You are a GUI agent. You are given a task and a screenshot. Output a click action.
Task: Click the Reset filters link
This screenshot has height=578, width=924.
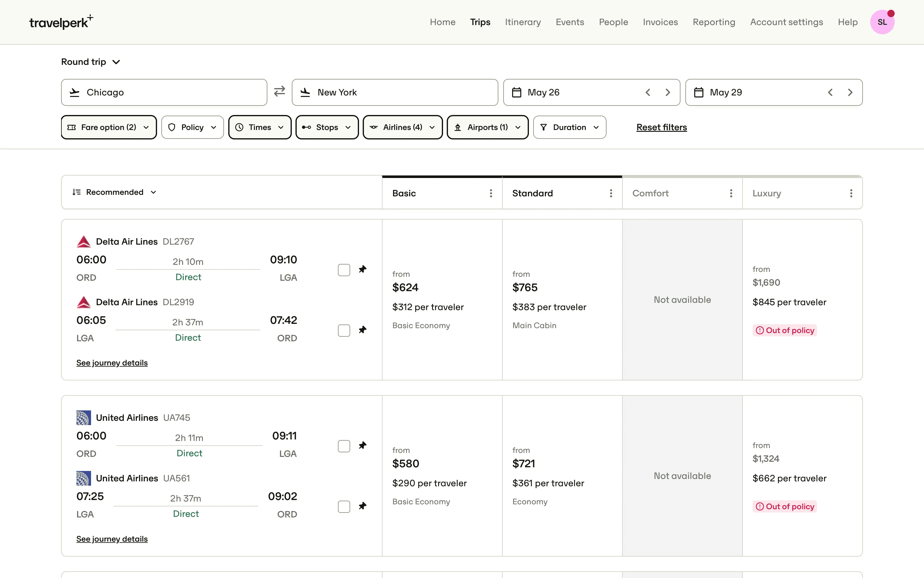point(661,127)
